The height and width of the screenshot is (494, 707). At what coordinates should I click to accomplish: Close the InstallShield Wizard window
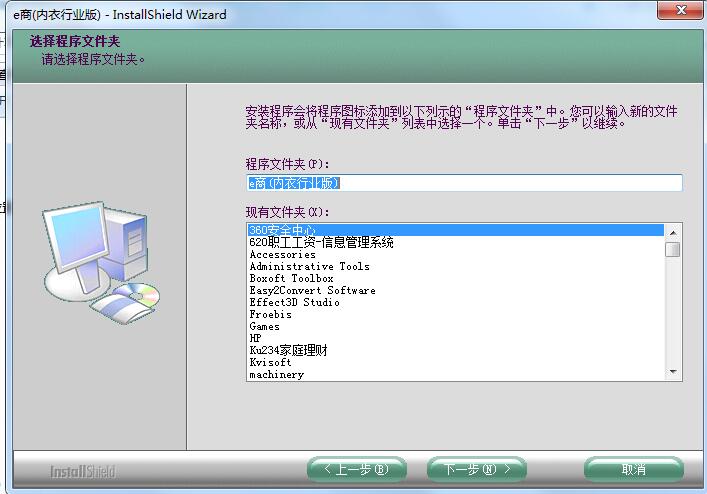coord(681,10)
